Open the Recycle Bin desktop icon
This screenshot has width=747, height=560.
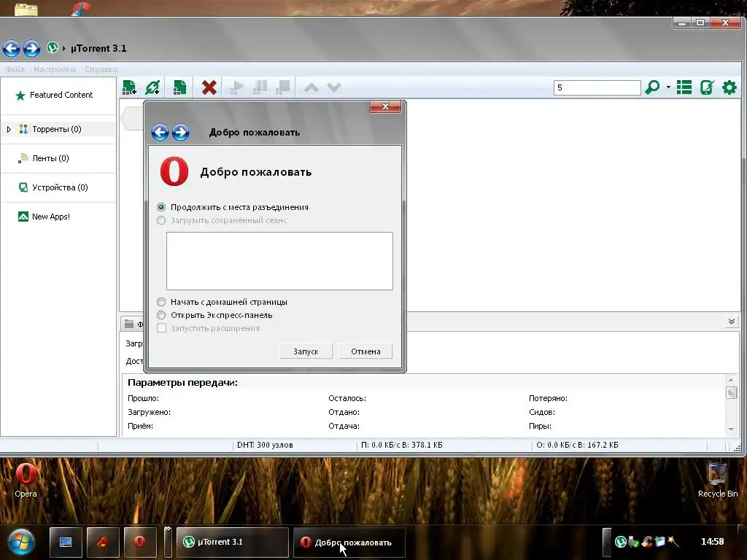(718, 480)
